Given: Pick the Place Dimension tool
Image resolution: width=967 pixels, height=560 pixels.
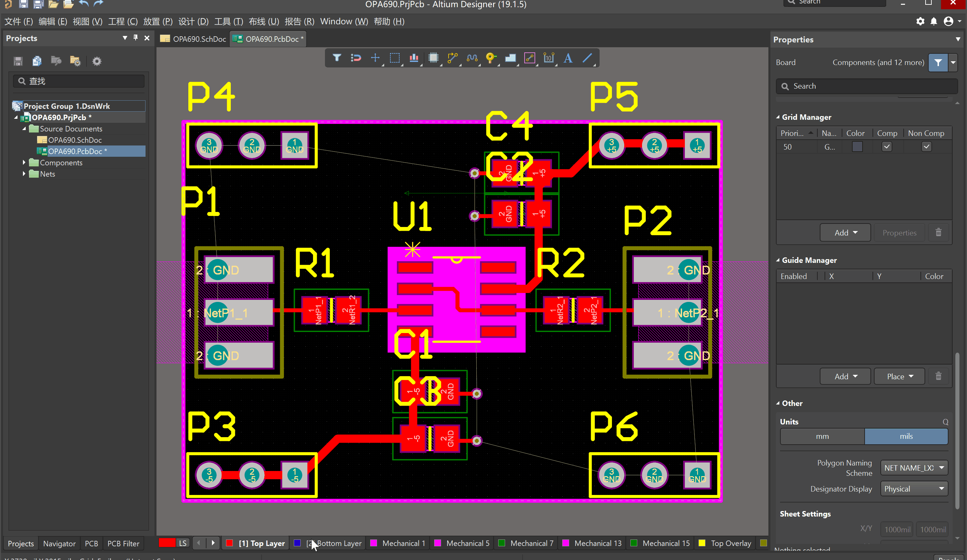Looking at the screenshot, I should click(548, 58).
